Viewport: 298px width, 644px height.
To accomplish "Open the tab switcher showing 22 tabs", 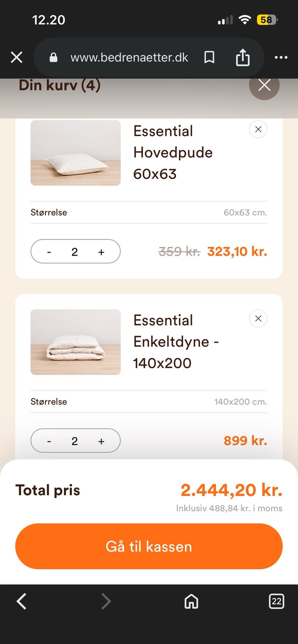I will [x=276, y=601].
